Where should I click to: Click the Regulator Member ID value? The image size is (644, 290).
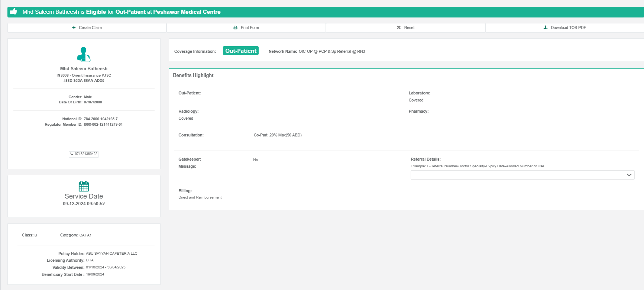pos(103,125)
